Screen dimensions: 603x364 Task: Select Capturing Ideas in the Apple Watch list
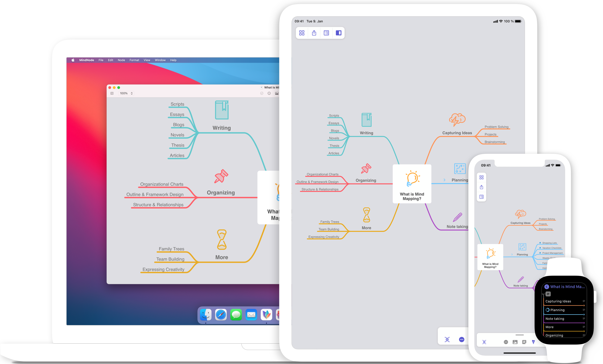pos(559,301)
